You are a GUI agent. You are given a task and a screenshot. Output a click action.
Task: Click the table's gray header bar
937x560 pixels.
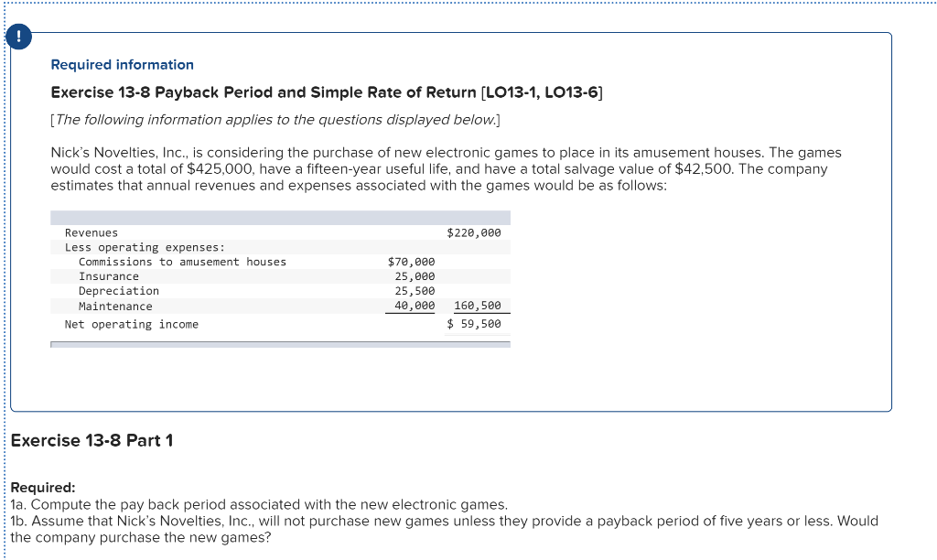[x=280, y=218]
